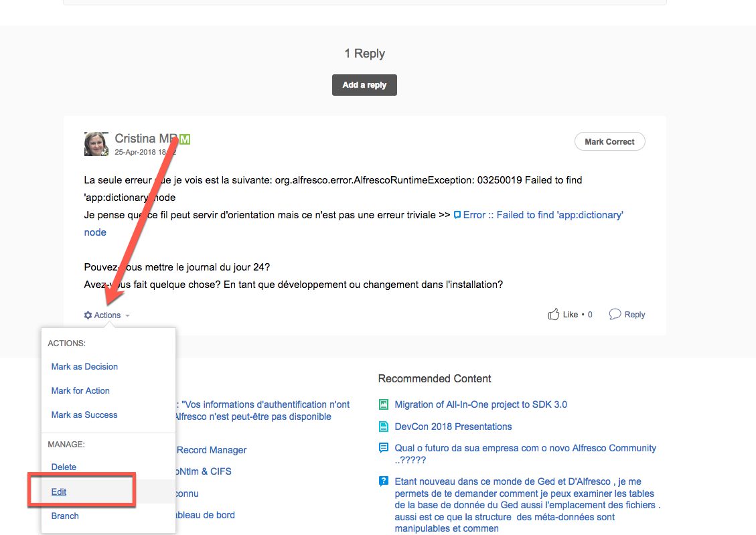Open Cristina MR's profile name link

click(145, 139)
